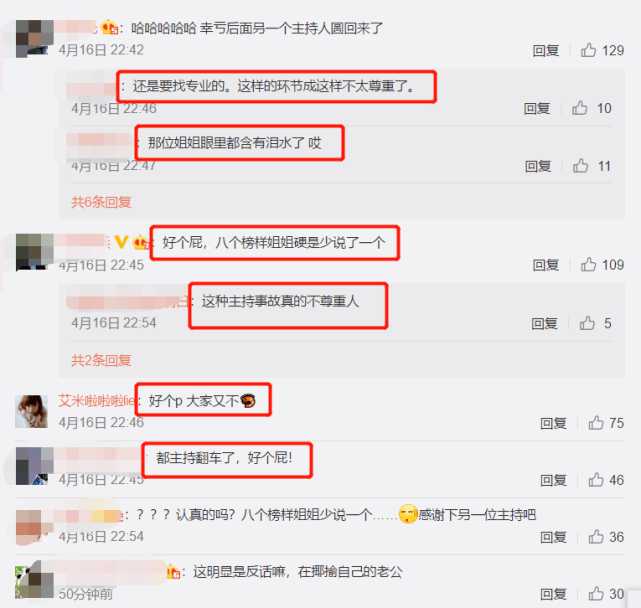The image size is (641, 608).
Task: Click the yellow V verified badge
Action: pos(121,242)
